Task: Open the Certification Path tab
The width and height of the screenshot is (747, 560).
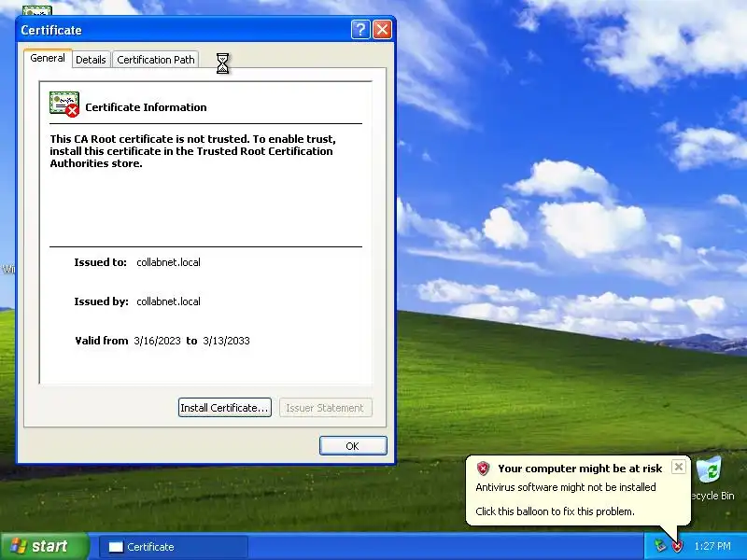Action: [x=156, y=60]
